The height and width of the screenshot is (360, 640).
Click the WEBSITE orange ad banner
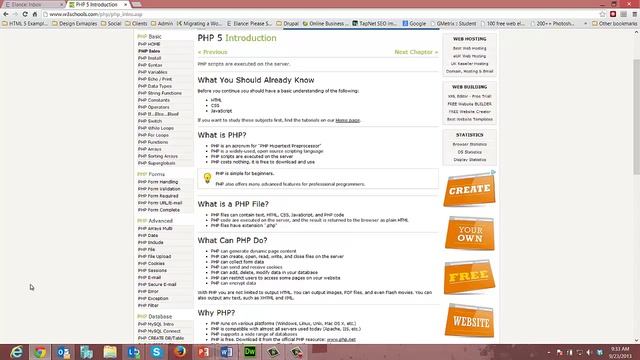pos(469,321)
